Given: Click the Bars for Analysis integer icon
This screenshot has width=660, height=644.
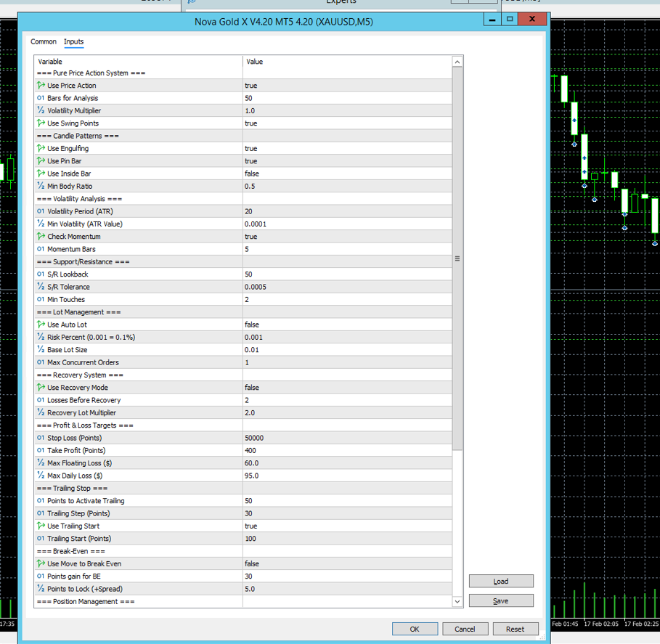Looking at the screenshot, I should pyautogui.click(x=41, y=98).
